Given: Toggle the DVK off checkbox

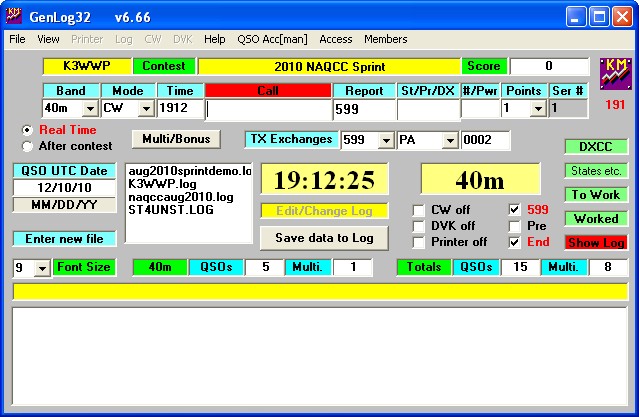Looking at the screenshot, I should [x=419, y=226].
